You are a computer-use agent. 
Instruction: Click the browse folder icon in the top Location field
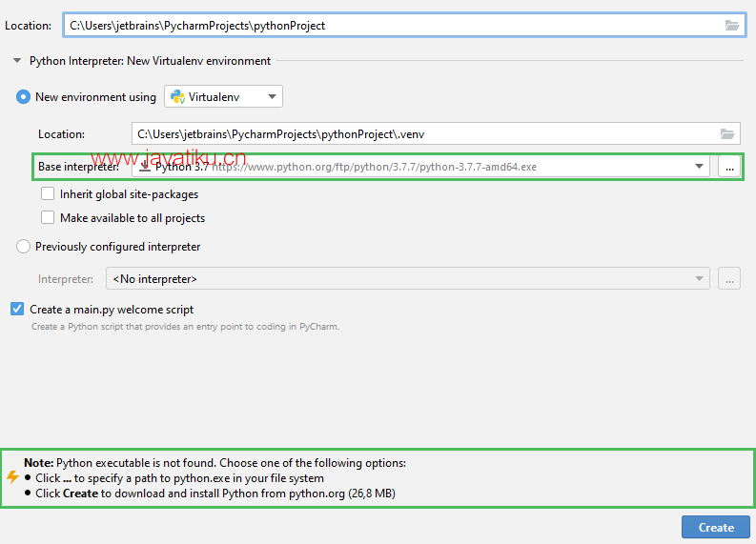click(731, 26)
